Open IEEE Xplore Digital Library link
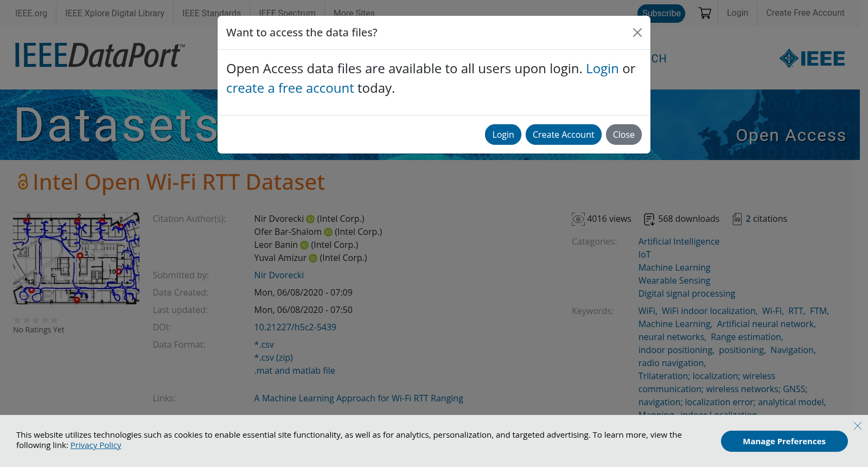Viewport: 868px width, 467px height. [114, 13]
